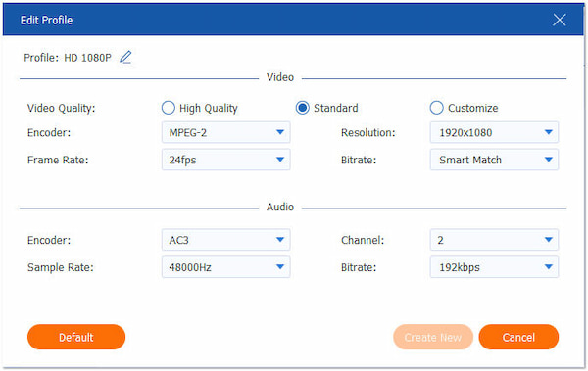The width and height of the screenshot is (588, 371).
Task: Click the Audio section heading
Action: 280,207
